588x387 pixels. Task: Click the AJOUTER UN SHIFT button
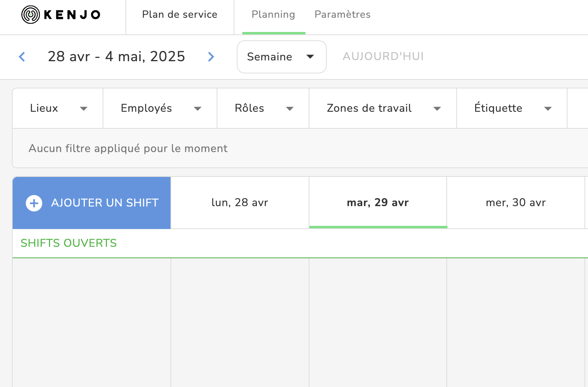point(92,203)
